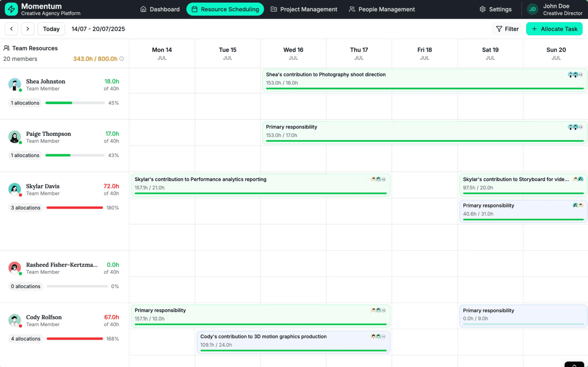Jump to the current week with the Today button

pos(51,29)
